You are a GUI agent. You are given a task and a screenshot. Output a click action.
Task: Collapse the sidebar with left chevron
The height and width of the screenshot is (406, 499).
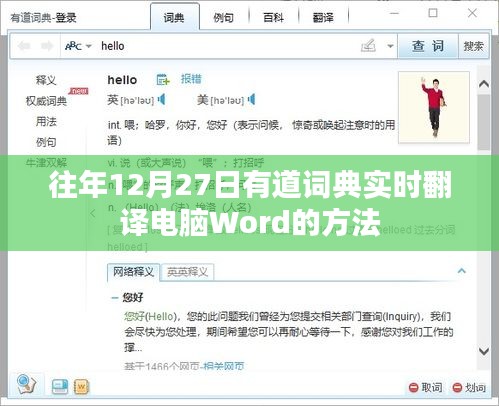pyautogui.click(x=93, y=213)
